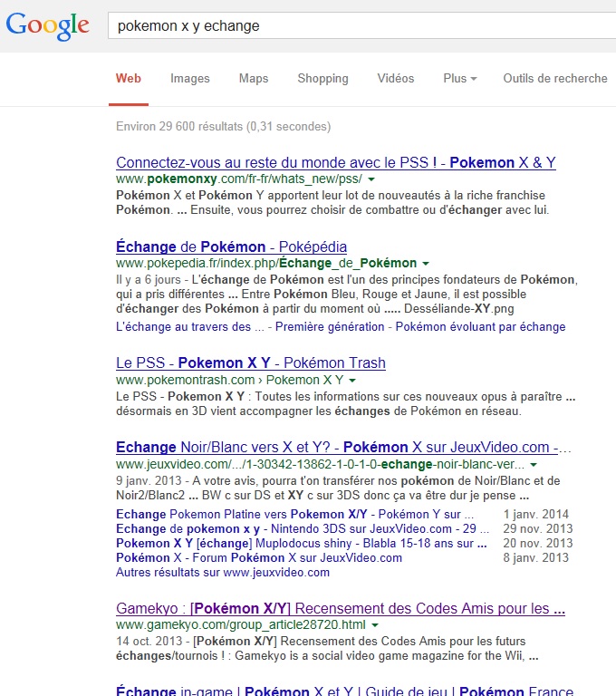Open 'Echange Noir/Blanc vers X et Y?' result
The height and width of the screenshot is (696, 616).
point(343,447)
